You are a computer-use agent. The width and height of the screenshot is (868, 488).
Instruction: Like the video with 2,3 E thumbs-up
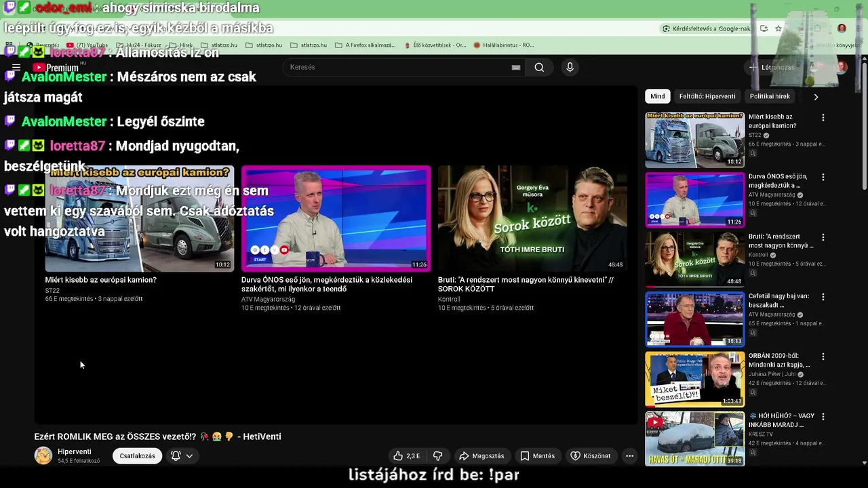(x=408, y=456)
